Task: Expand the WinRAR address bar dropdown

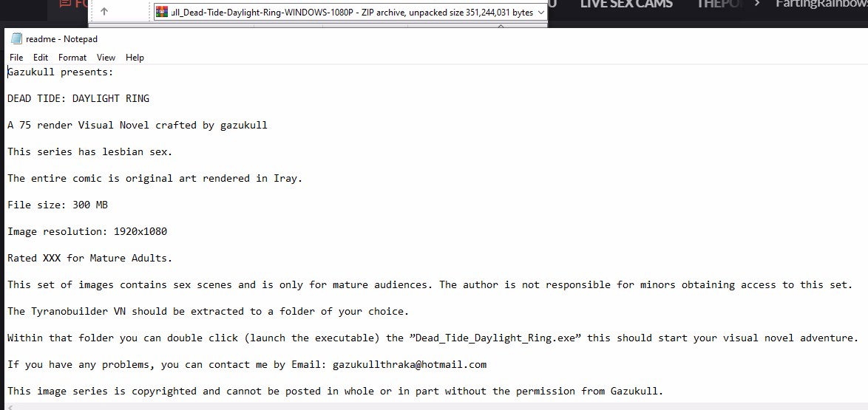Action: pos(541,12)
